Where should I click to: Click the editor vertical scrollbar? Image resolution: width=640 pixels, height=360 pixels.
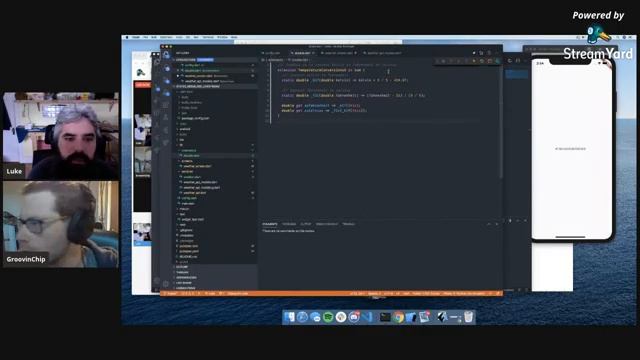pos(500,120)
